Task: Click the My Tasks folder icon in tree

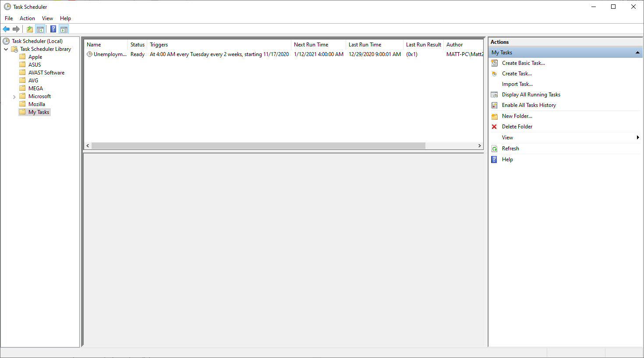Action: coord(22,112)
